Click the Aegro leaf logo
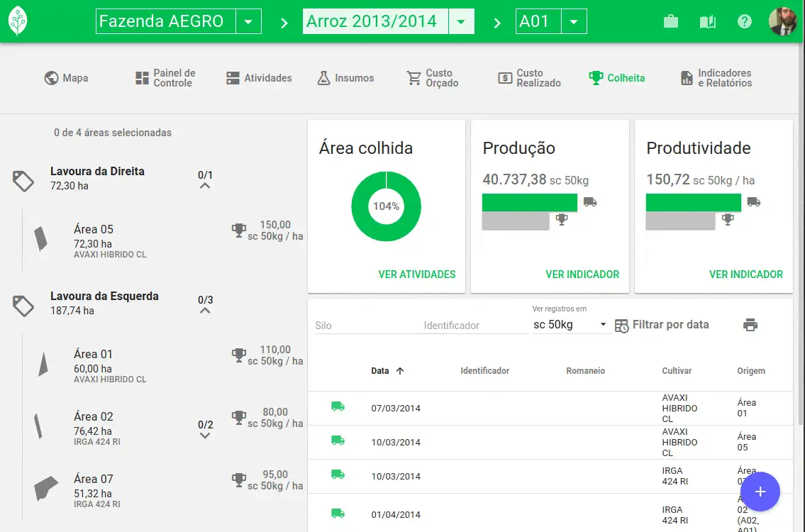805x532 pixels. coord(19,19)
